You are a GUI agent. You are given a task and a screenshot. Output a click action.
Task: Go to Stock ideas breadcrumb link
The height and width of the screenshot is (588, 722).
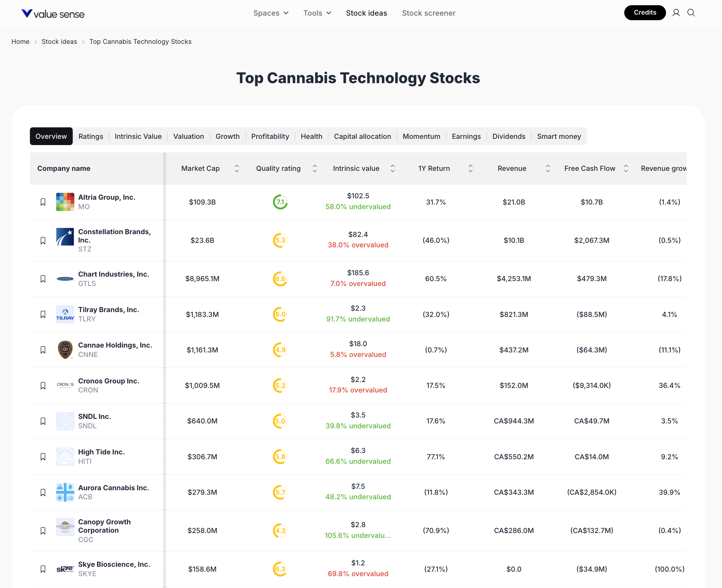(59, 42)
